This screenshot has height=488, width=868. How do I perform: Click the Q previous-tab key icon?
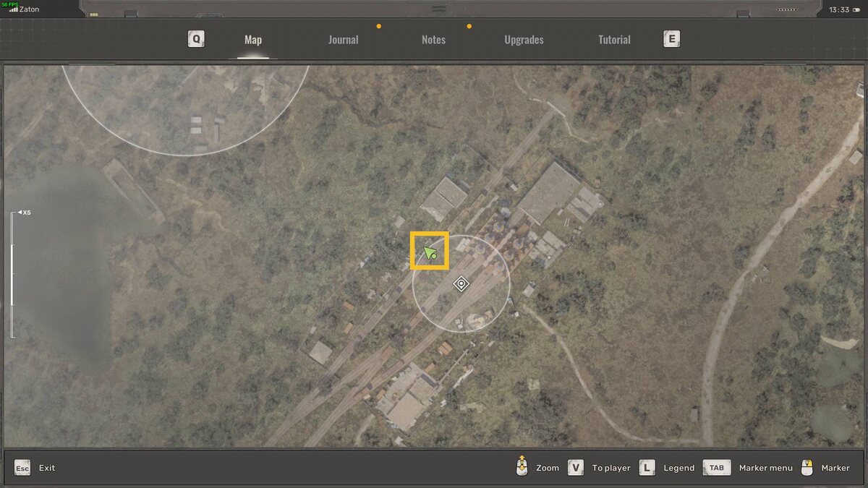coord(196,39)
